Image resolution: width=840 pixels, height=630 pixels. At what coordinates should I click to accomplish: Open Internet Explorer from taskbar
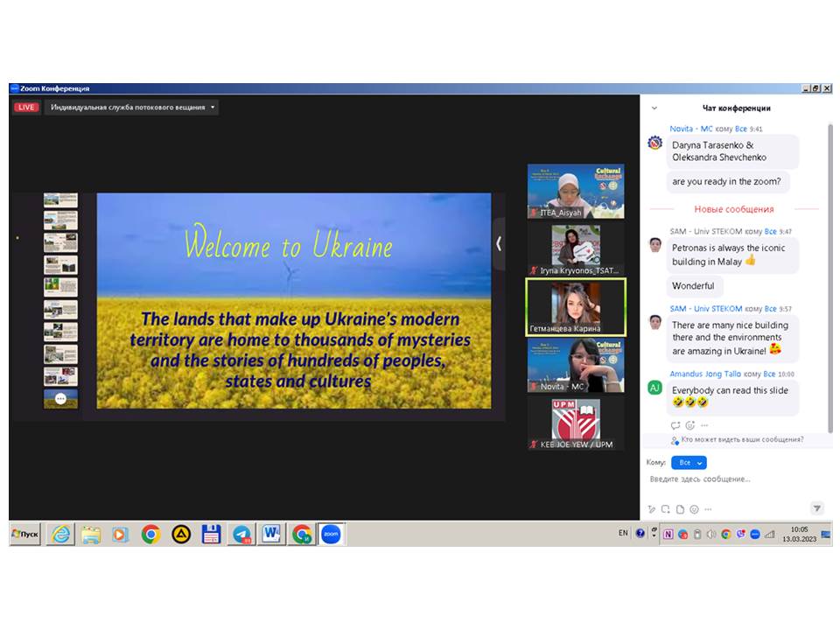60,534
